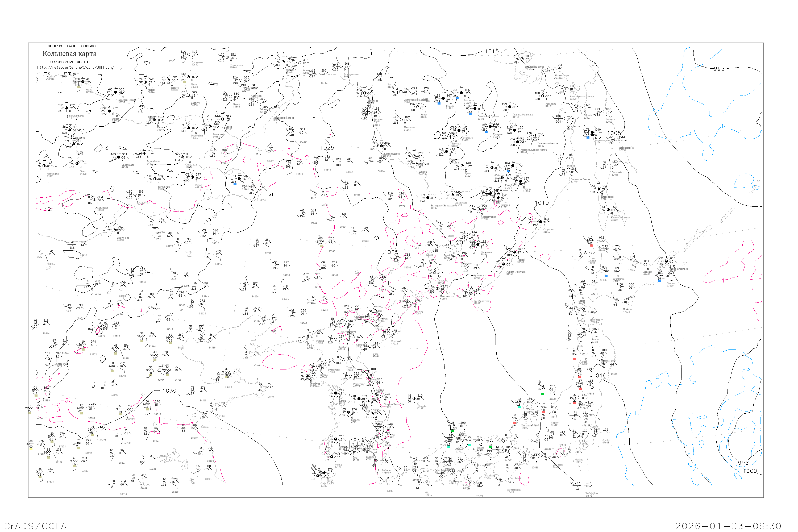Click the red square marker left of Akita

574,359
